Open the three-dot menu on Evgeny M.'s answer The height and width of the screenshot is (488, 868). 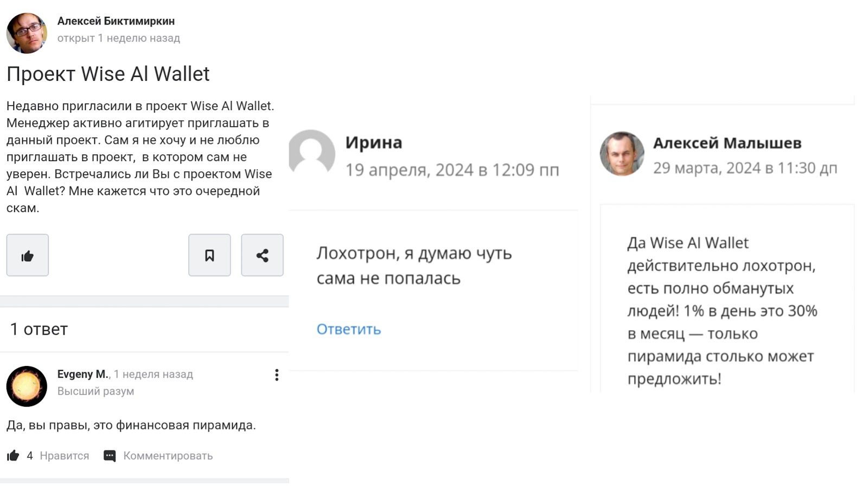277,375
